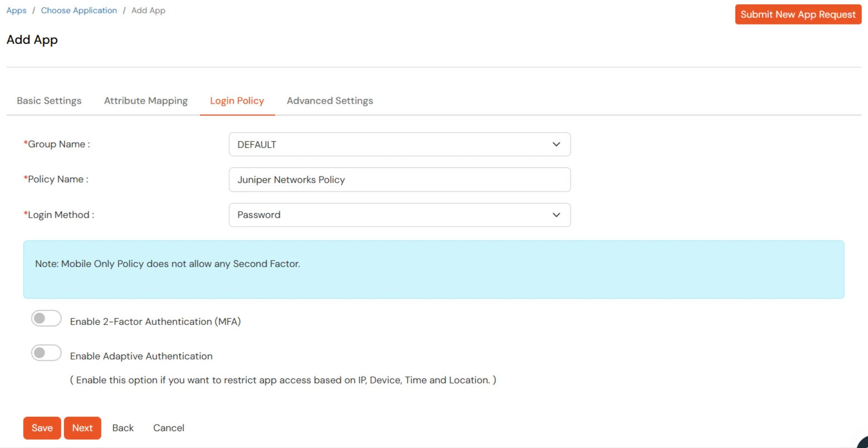The width and height of the screenshot is (868, 448).
Task: Switch to the Basic Settings tab
Action: tap(49, 101)
